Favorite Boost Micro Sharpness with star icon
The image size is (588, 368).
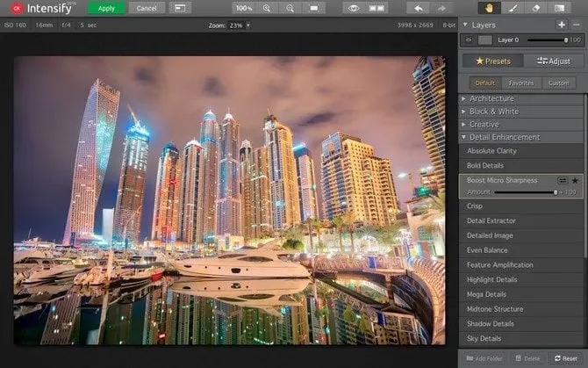pyautogui.click(x=575, y=179)
